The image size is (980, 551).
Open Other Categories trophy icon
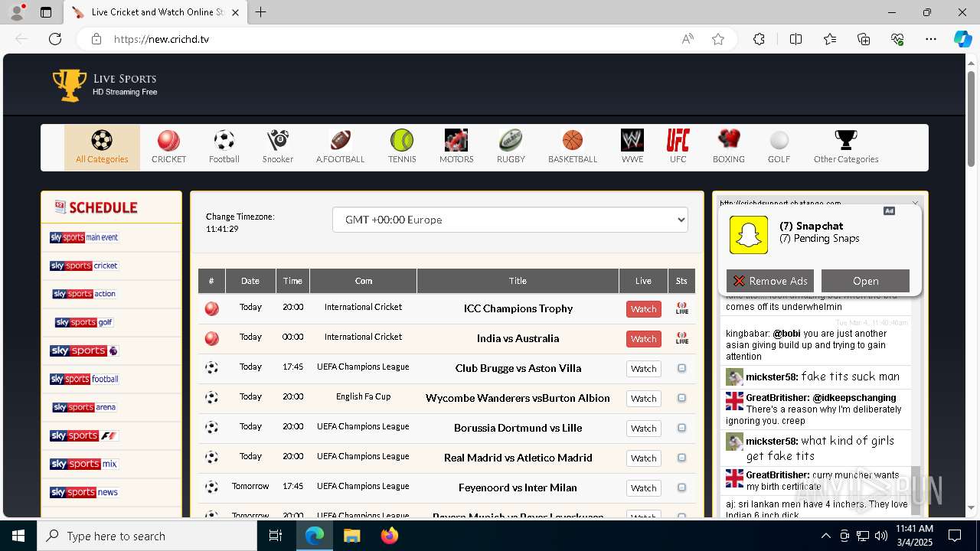tap(846, 140)
